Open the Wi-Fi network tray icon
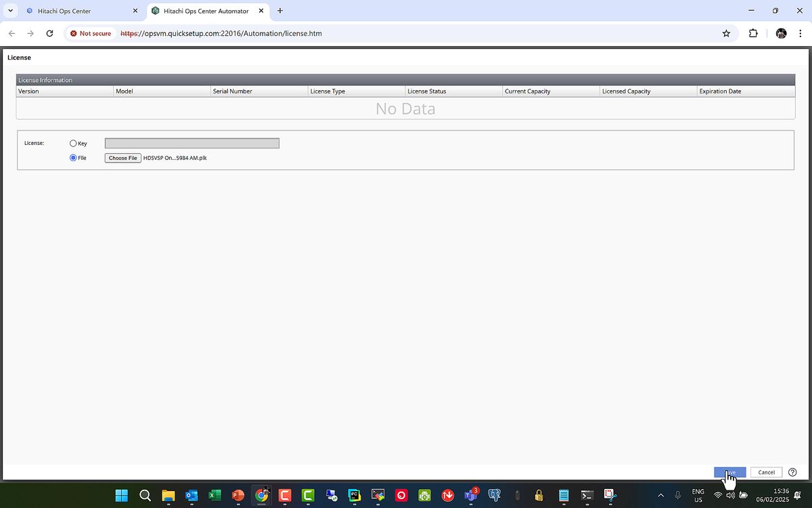Screen dimensions: 812x508 point(718,495)
